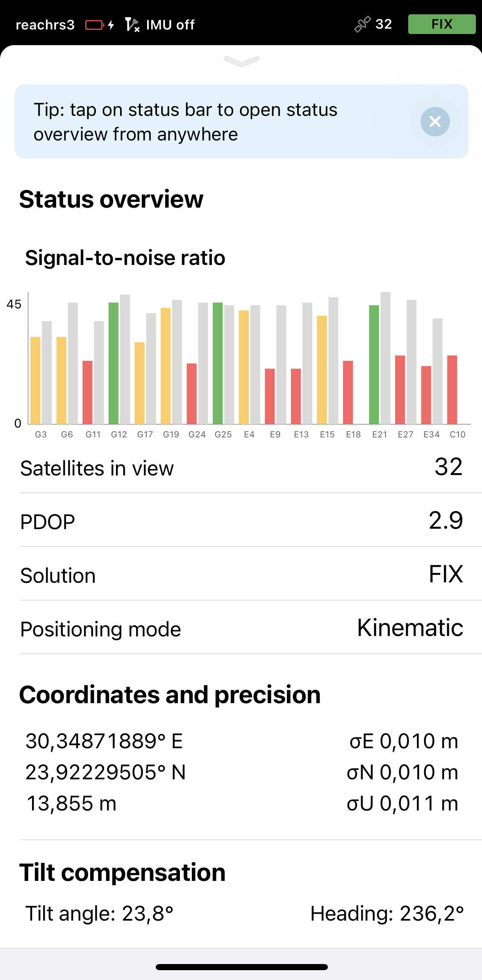
Task: Select the Satellites in view row
Action: (241, 468)
